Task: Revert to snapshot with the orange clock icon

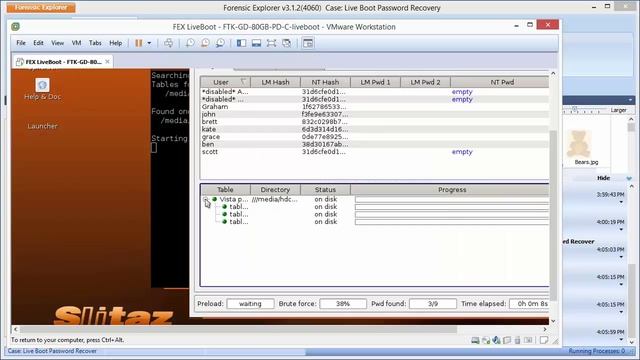Action: click(205, 43)
